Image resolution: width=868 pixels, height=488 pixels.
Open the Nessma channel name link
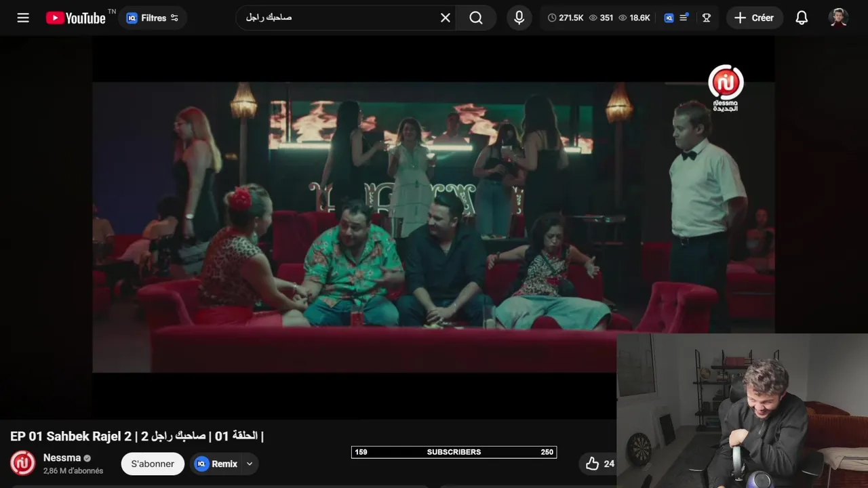point(62,457)
